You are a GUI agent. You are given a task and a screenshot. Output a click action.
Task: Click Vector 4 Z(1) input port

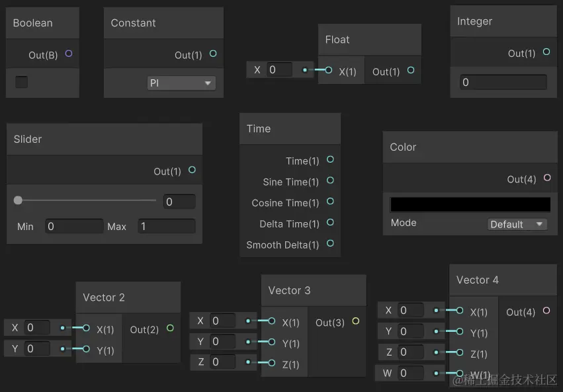coord(459,352)
